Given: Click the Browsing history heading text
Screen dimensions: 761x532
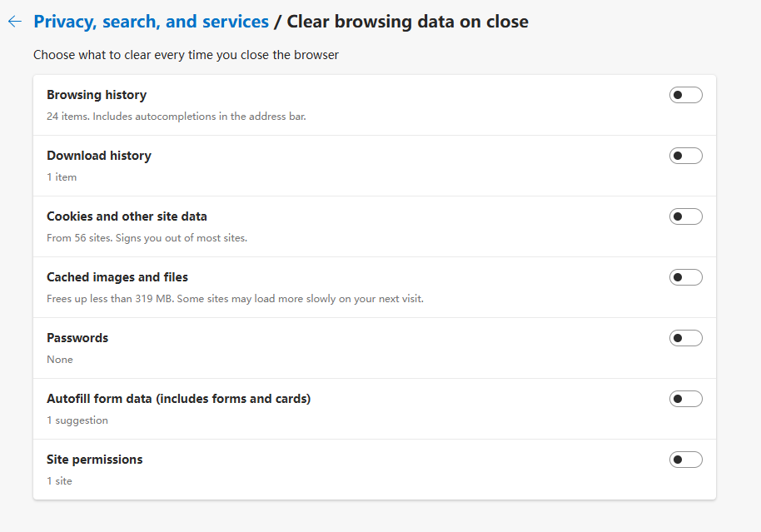Looking at the screenshot, I should [97, 95].
